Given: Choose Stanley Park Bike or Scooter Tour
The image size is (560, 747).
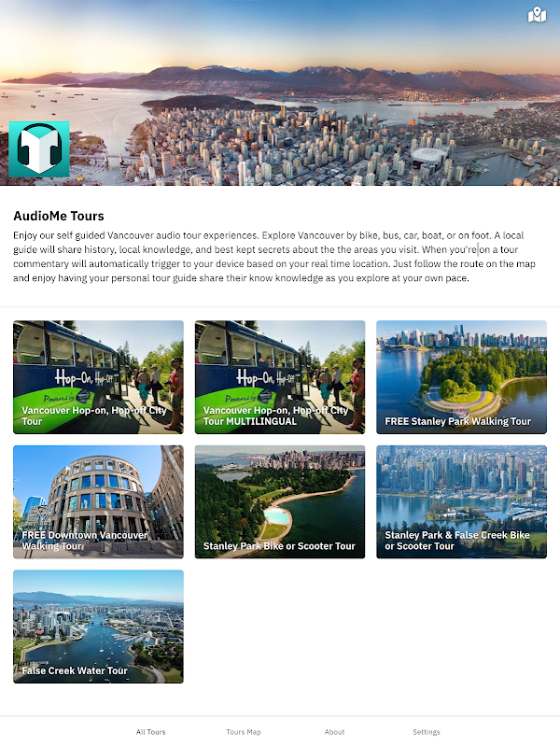Looking at the screenshot, I should (x=280, y=501).
